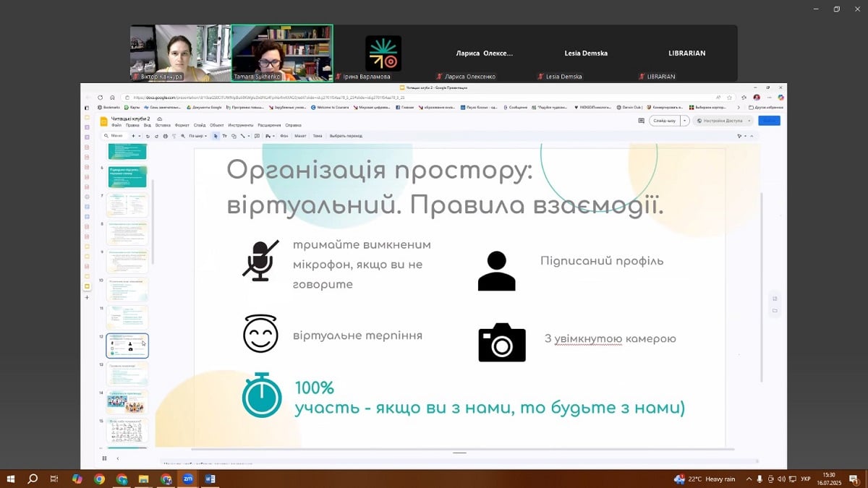Click the paint format icon in toolbar
This screenshot has height=488, width=868.
174,136
